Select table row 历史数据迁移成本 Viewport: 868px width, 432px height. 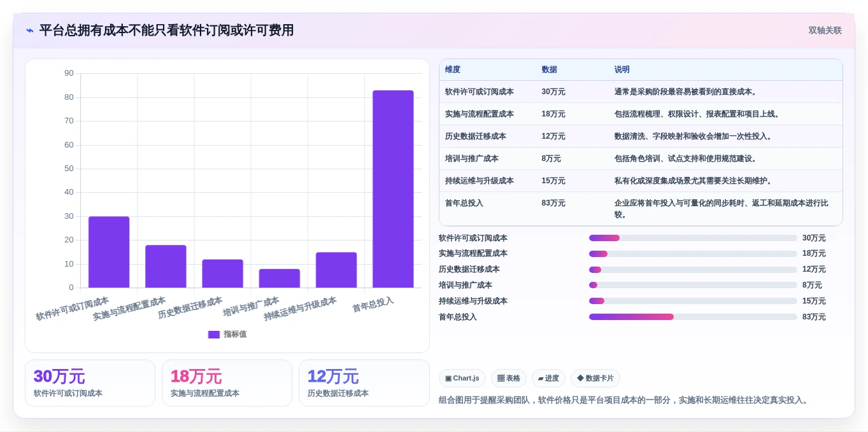(641, 136)
